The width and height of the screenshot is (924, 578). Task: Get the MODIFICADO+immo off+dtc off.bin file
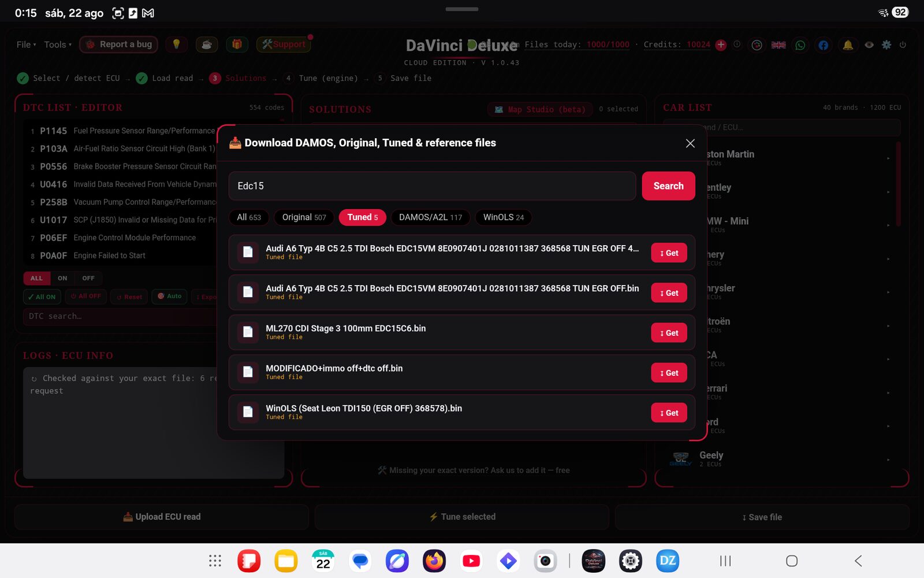click(x=669, y=373)
